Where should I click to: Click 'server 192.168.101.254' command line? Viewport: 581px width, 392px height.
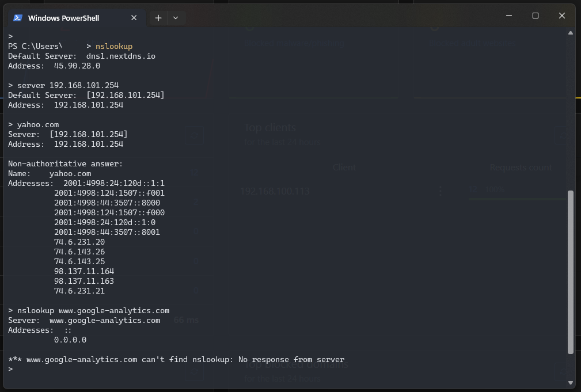click(63, 85)
